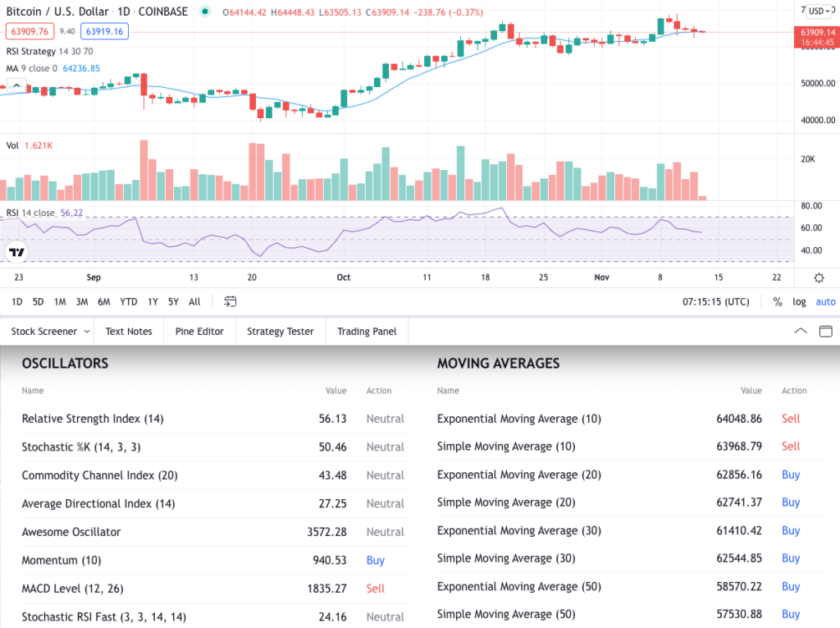
Task: Select the YTD time range
Action: click(x=129, y=302)
